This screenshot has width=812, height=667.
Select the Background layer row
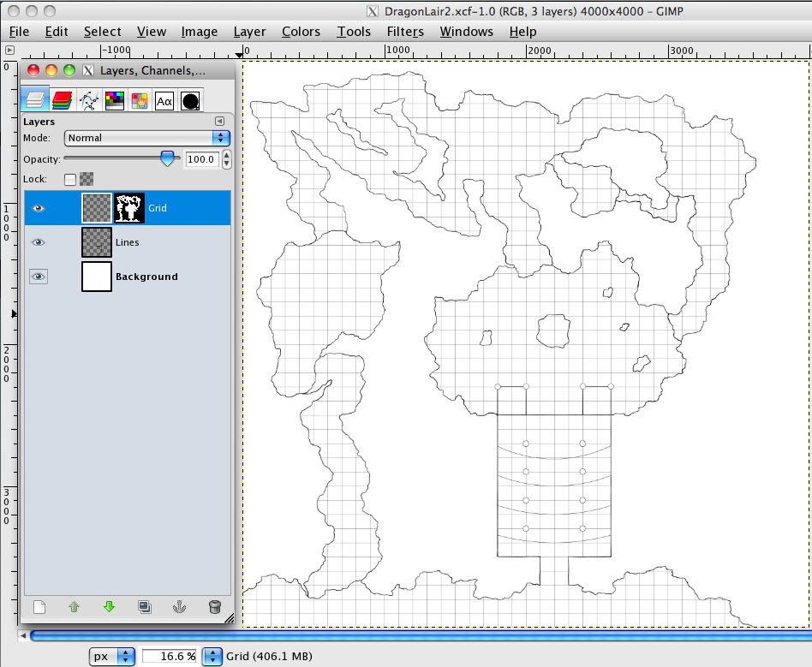(x=146, y=277)
